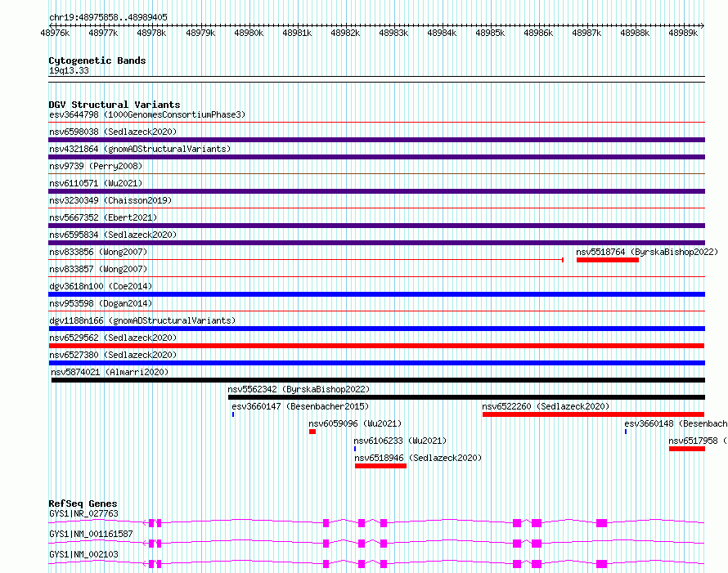
Task: Open transcript GYS1|NM_001161587
Action: (91, 534)
